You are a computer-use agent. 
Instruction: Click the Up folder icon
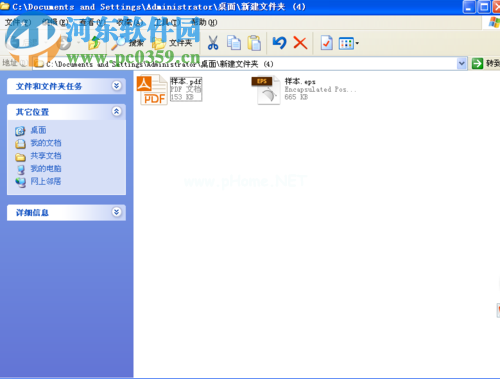pyautogui.click(x=94, y=43)
